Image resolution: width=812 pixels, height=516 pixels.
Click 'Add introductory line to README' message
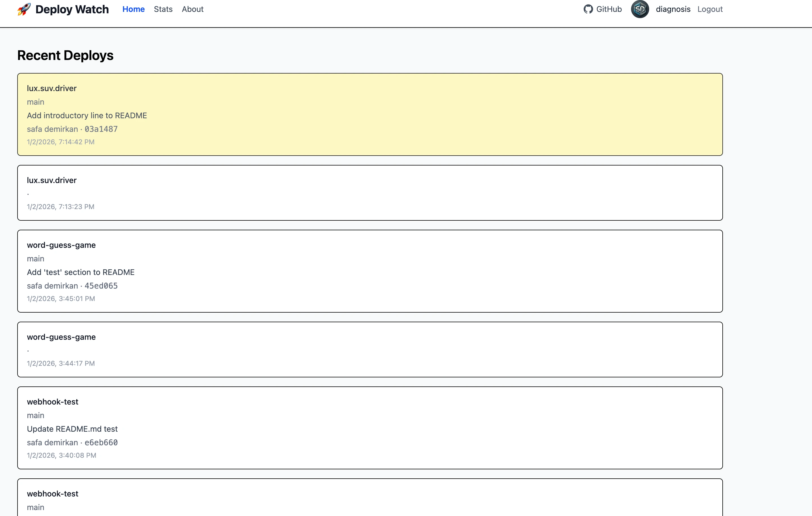point(87,115)
